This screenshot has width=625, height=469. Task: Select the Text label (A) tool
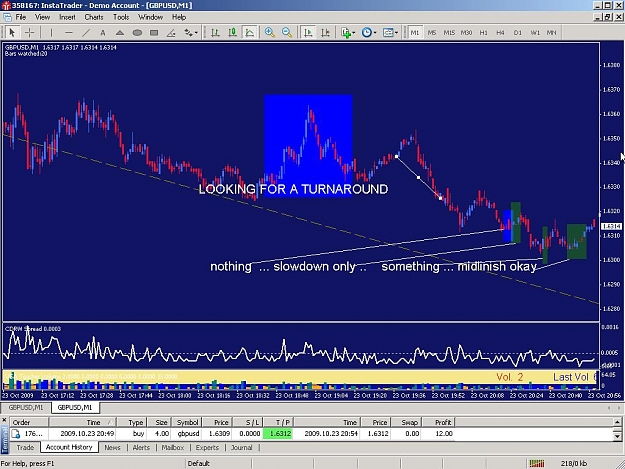103,32
